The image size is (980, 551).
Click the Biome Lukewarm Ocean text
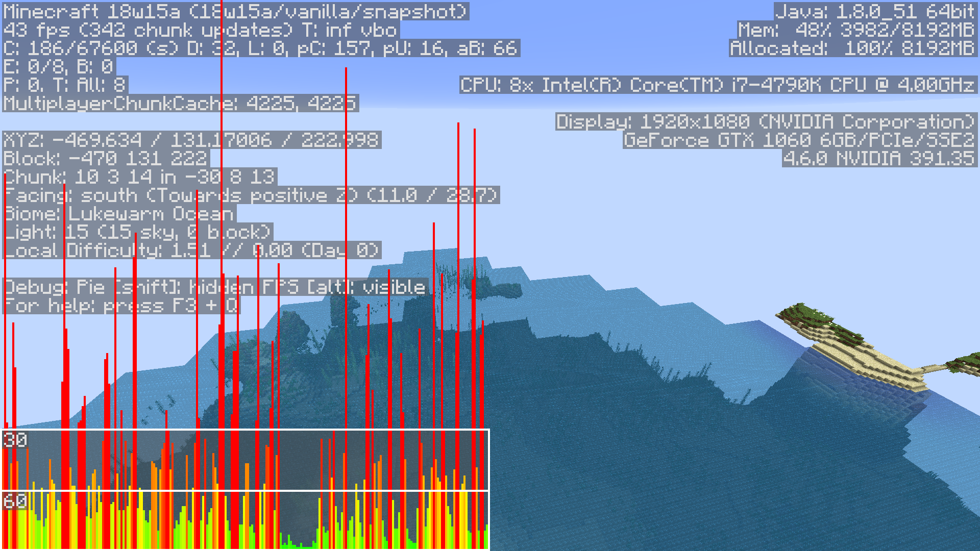(118, 214)
